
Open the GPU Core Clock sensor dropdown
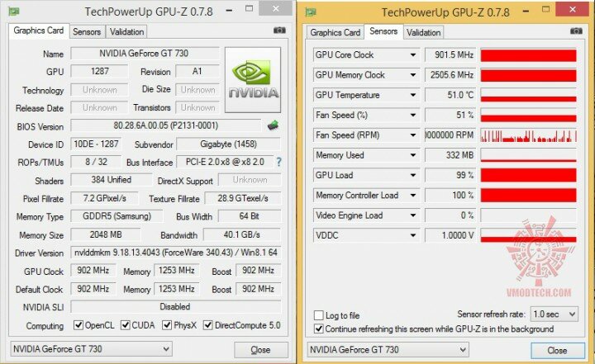click(x=413, y=55)
